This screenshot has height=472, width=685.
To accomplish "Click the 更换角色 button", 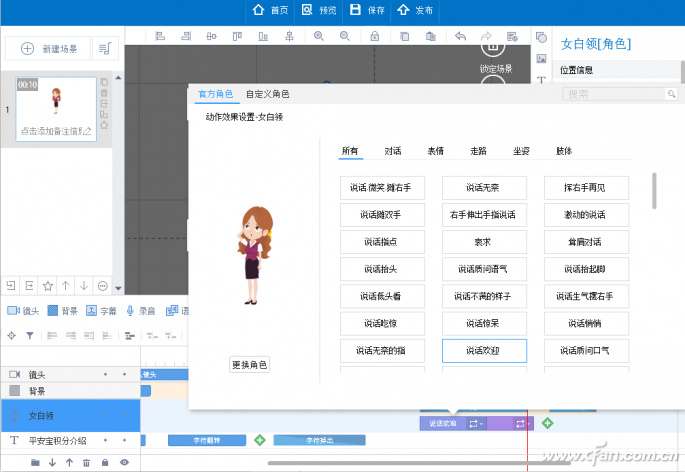I will [x=249, y=364].
